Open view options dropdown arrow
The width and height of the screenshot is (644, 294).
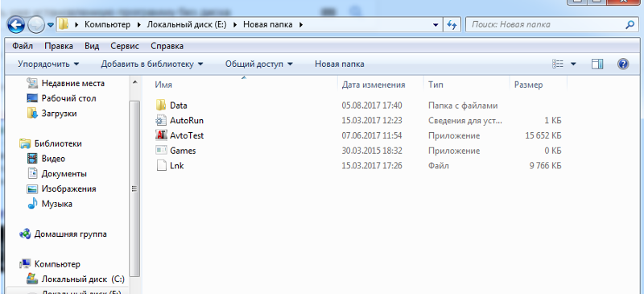[573, 64]
